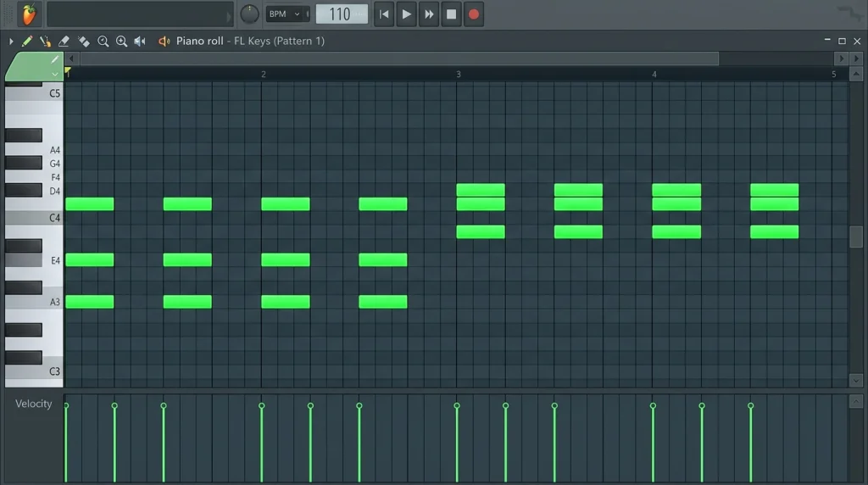Click the Zoom in magnifier icon

coord(121,41)
